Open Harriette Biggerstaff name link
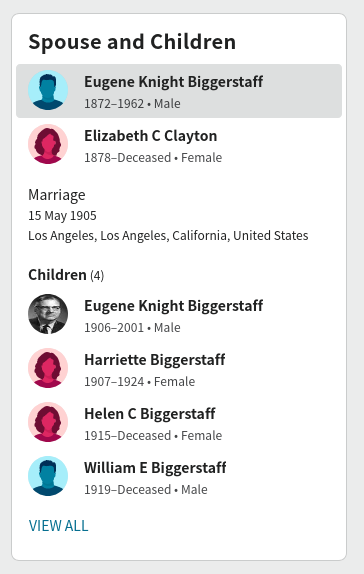Image resolution: width=364 pixels, height=574 pixels. tap(155, 360)
